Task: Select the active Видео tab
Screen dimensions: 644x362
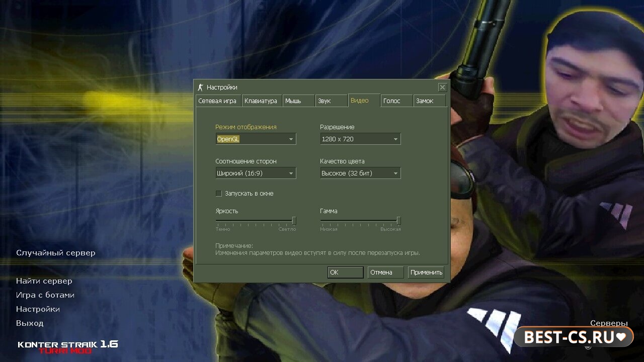Action: 364,100
